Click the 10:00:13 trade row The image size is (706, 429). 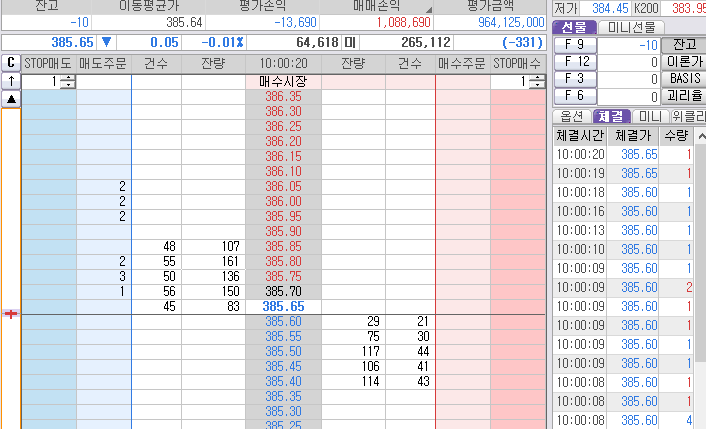[x=623, y=230]
